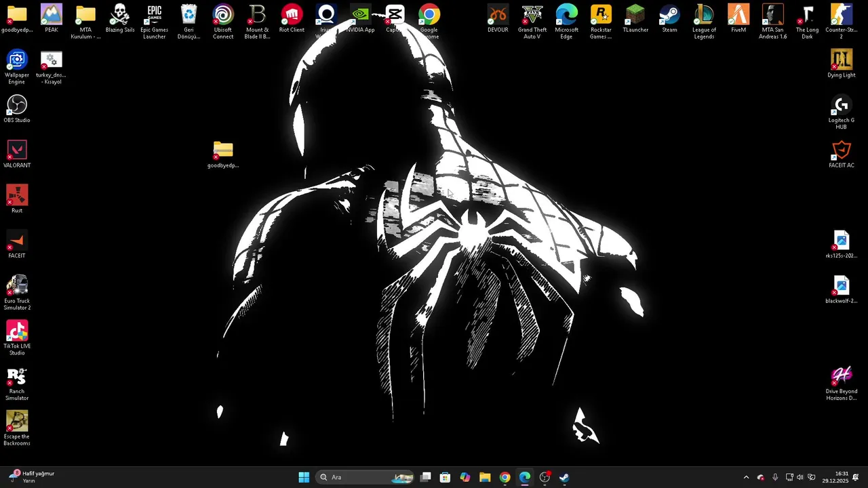Select the OBS Studio desktop icon

pyautogui.click(x=17, y=109)
